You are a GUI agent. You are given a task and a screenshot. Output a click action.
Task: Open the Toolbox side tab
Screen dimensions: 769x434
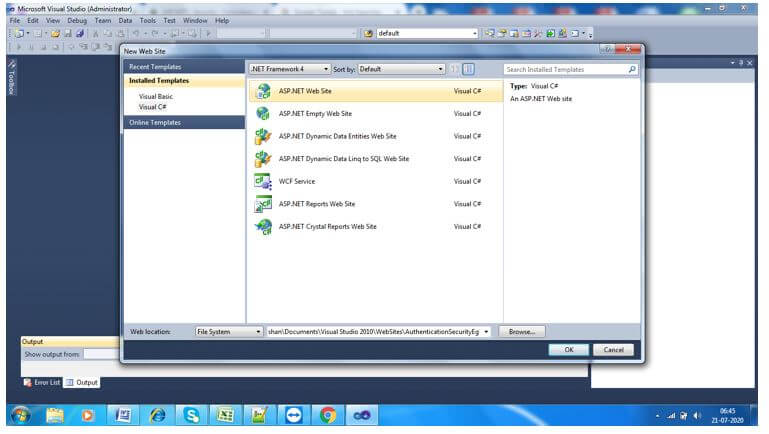pyautogui.click(x=12, y=77)
